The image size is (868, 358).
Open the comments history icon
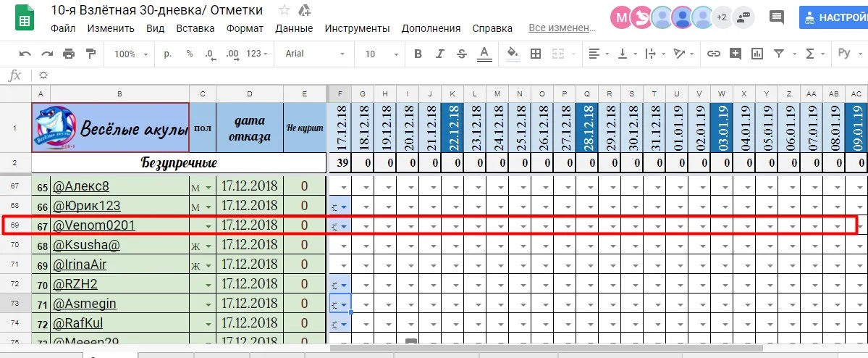777,17
